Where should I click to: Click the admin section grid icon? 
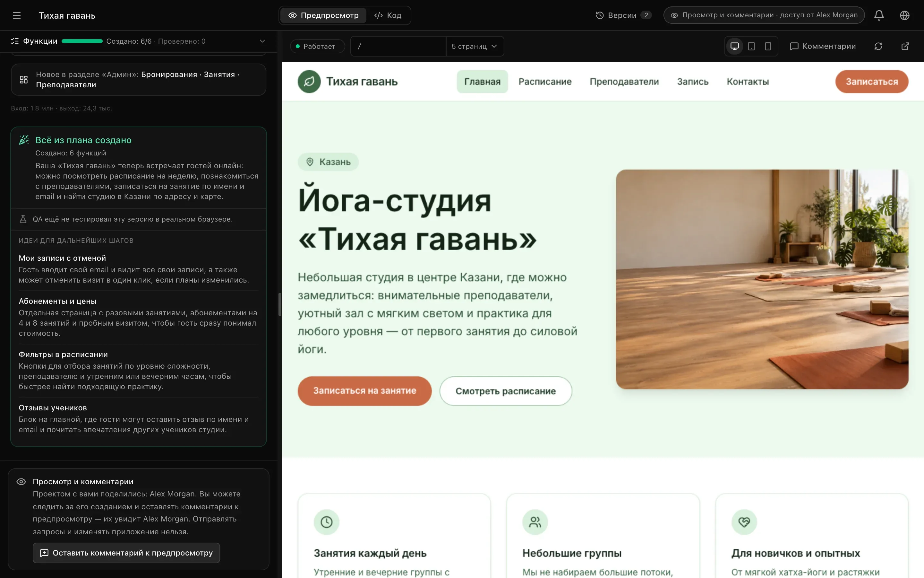tap(24, 80)
